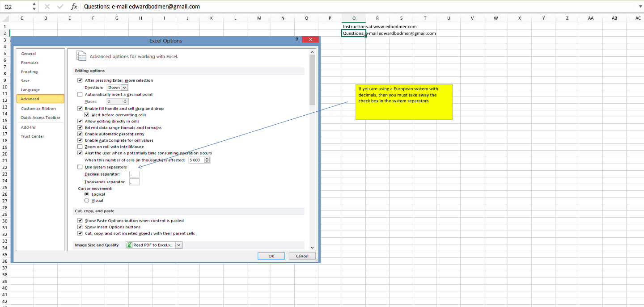Select cell Q2 with Questions e-mail text

(x=354, y=33)
